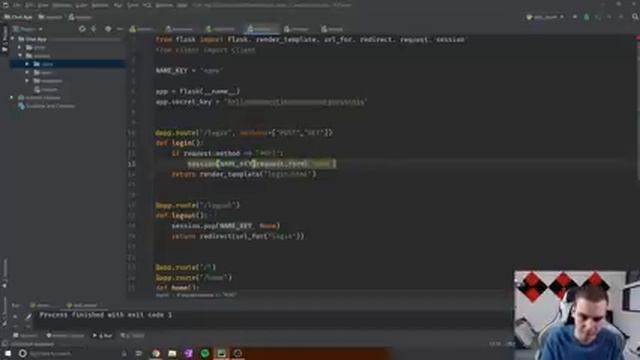Open the Terminal tool window button
The width and height of the screenshot is (640, 360).
(x=25, y=336)
